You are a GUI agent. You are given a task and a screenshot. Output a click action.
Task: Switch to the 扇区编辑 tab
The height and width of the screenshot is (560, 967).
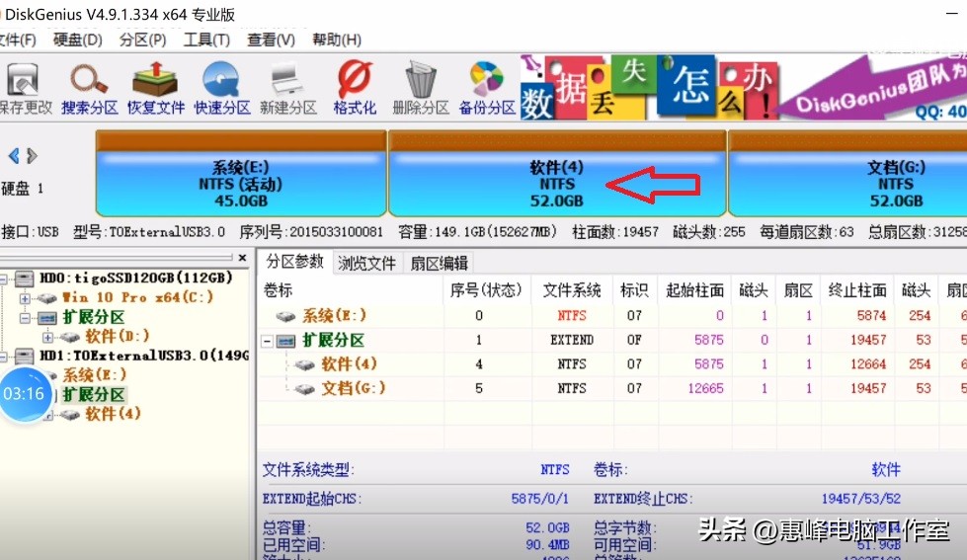tap(440, 264)
